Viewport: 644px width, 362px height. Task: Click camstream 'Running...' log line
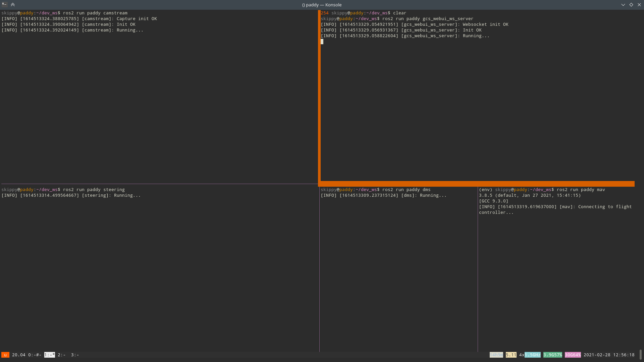point(72,30)
